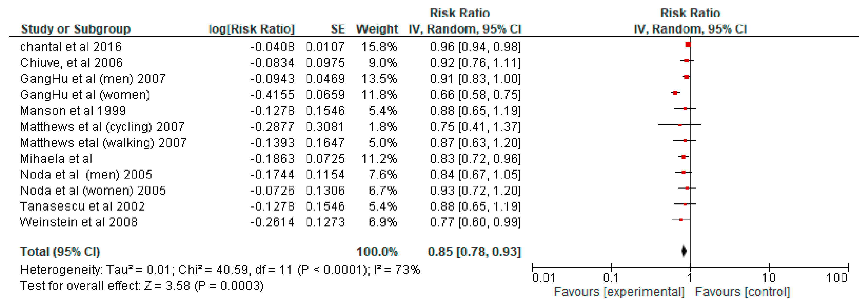Click the log[Risk Ratio] column header
This screenshot has width=868, height=305.
coord(251,29)
